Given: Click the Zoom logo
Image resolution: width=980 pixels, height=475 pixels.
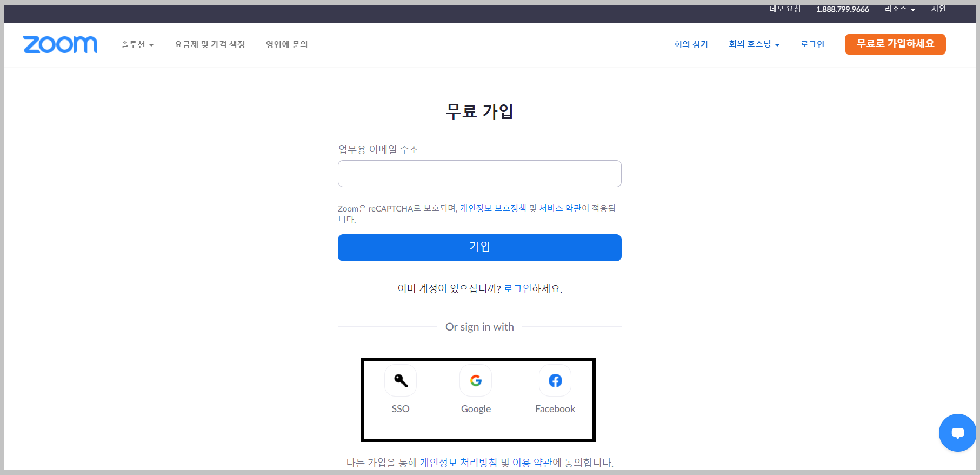Looking at the screenshot, I should click(60, 44).
